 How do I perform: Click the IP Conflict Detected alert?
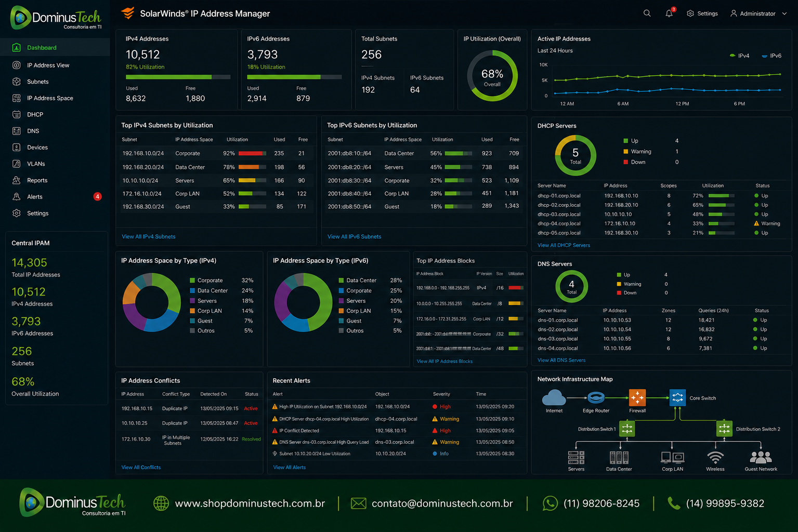299,430
